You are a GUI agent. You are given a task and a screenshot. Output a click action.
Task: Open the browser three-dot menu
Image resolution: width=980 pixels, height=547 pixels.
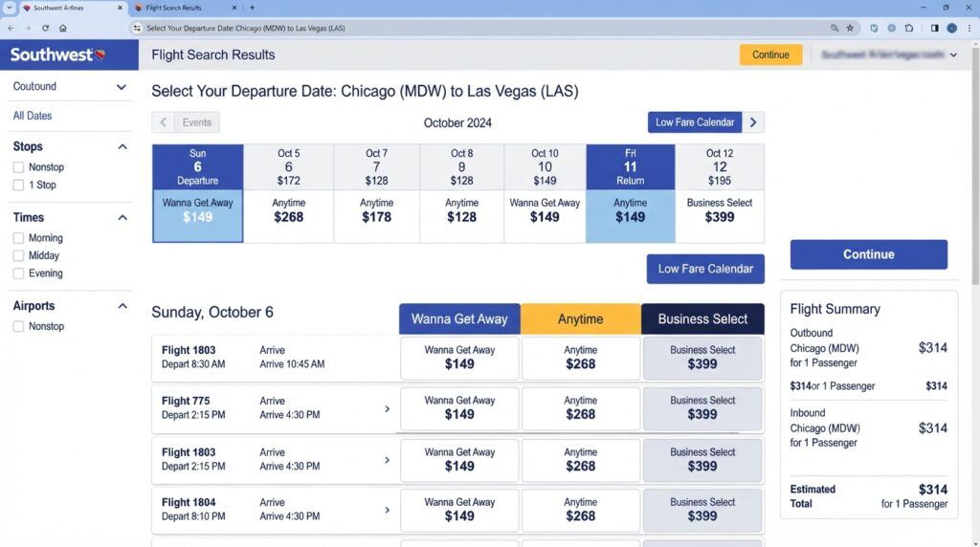coord(969,28)
